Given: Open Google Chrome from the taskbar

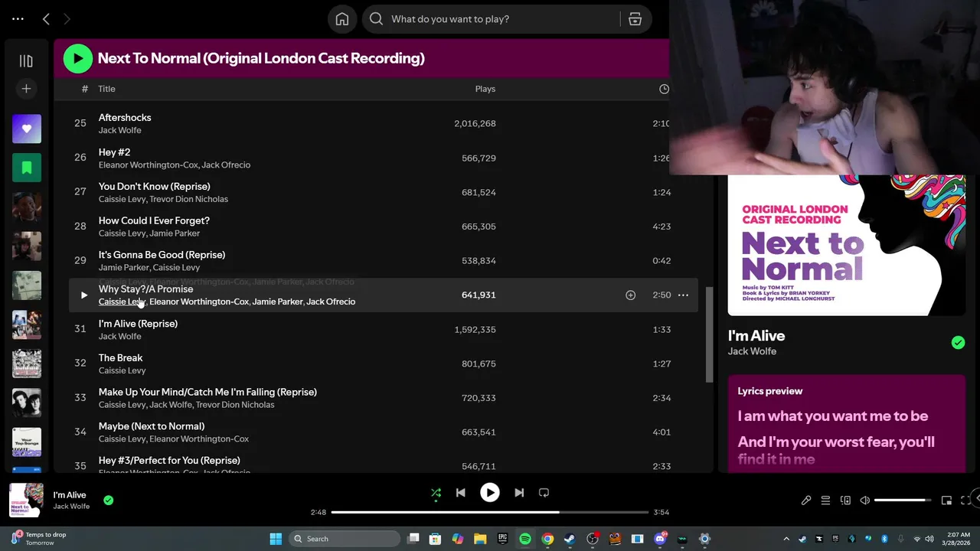Looking at the screenshot, I should pos(547,539).
